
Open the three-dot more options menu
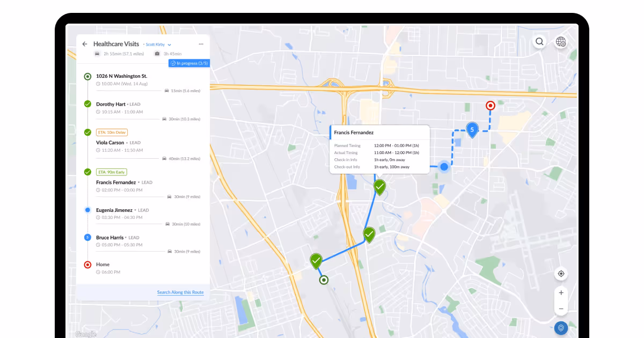(201, 44)
